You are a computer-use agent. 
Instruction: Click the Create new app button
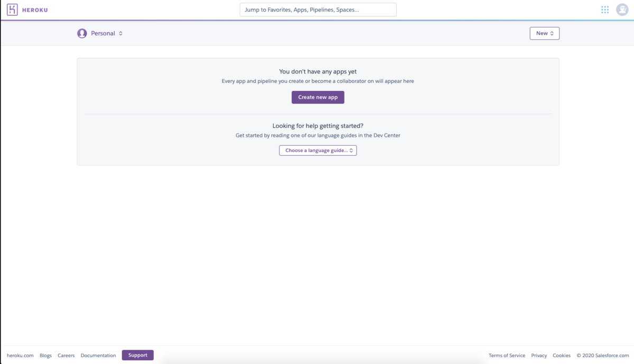click(x=318, y=97)
